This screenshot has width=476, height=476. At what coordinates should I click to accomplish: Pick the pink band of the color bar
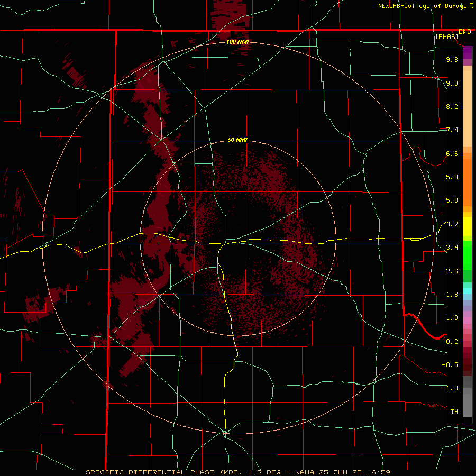467,321
